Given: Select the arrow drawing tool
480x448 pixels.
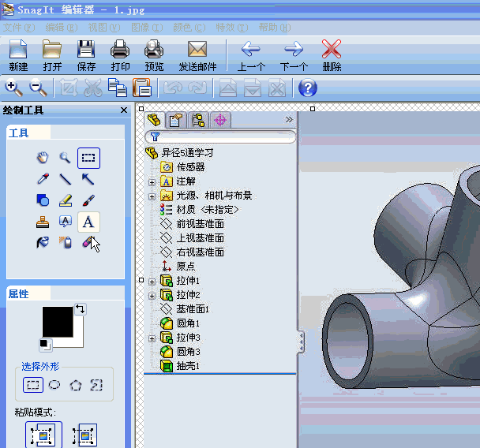Looking at the screenshot, I should click(x=88, y=179).
